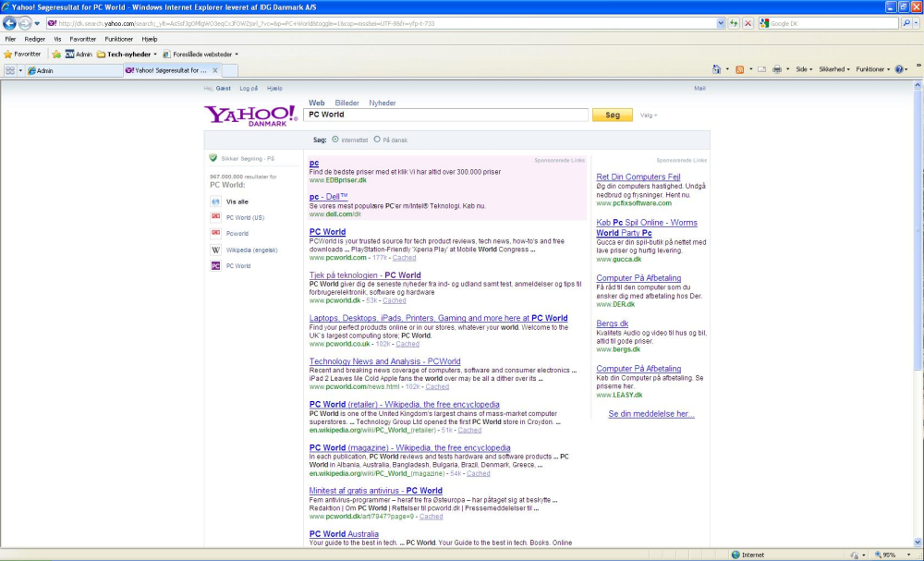This screenshot has width=924, height=561.
Task: Select the 'På dansk' radio button
Action: coord(377,140)
